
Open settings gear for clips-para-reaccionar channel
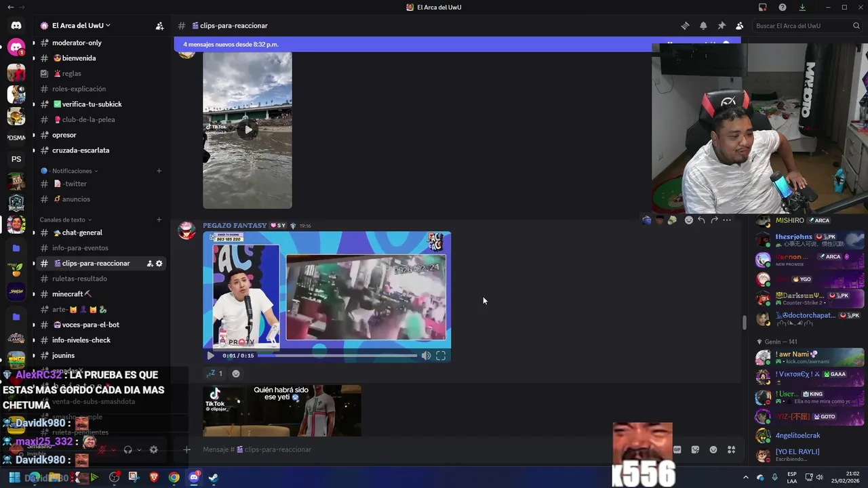tap(159, 264)
